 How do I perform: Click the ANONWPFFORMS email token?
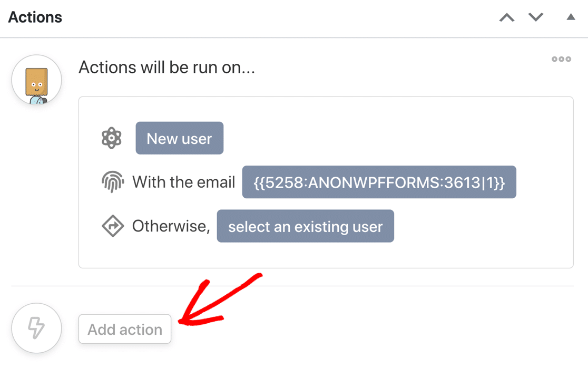tap(379, 182)
